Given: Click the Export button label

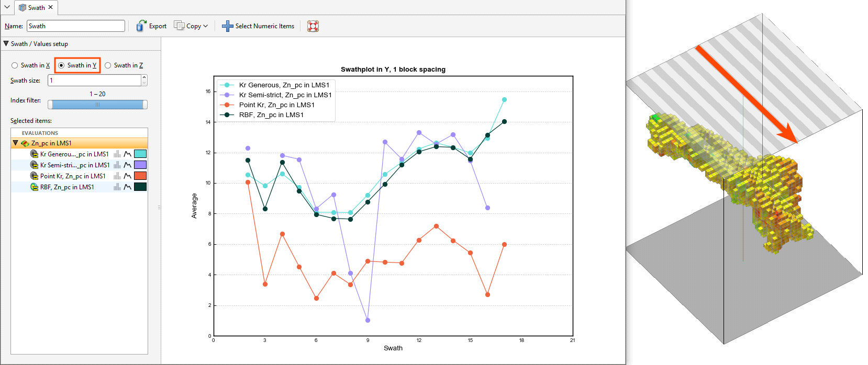Looking at the screenshot, I should pos(158,26).
